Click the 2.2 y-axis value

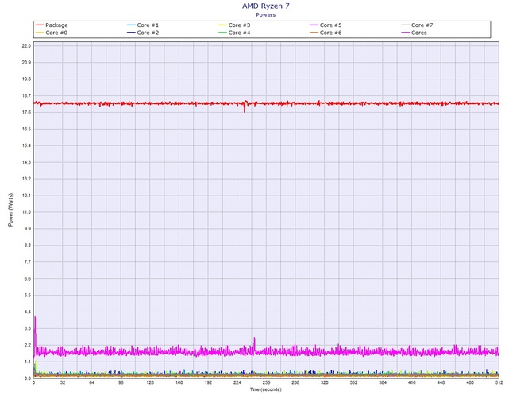coord(28,345)
